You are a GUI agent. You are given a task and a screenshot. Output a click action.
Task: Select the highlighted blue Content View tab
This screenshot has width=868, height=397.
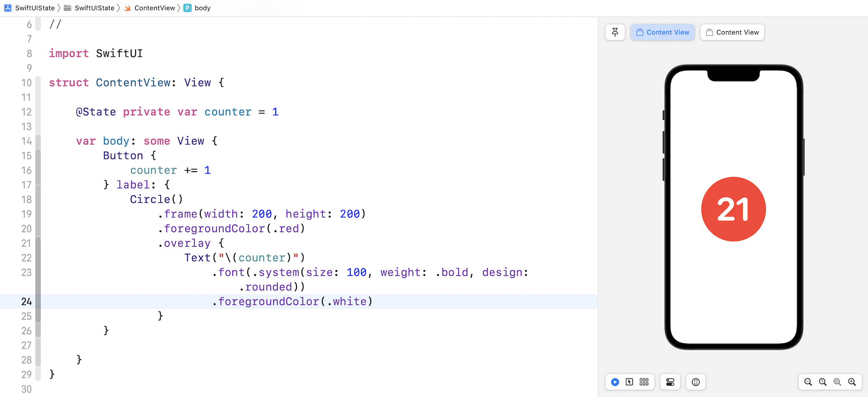point(662,32)
